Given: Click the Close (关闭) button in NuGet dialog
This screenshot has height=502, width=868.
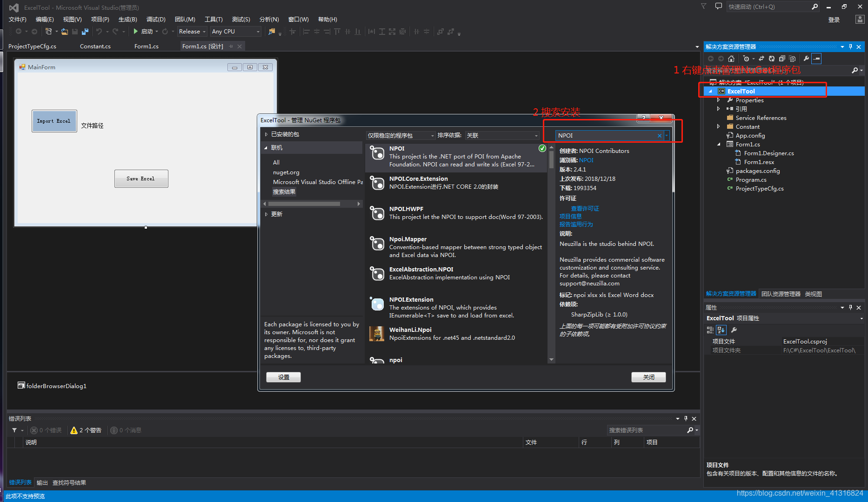Looking at the screenshot, I should [x=648, y=377].
